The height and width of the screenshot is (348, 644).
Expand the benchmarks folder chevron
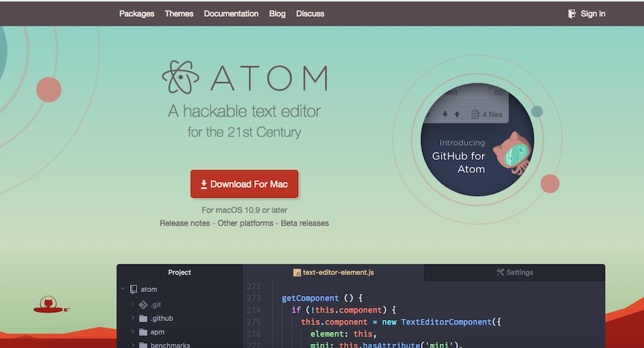pos(132,344)
